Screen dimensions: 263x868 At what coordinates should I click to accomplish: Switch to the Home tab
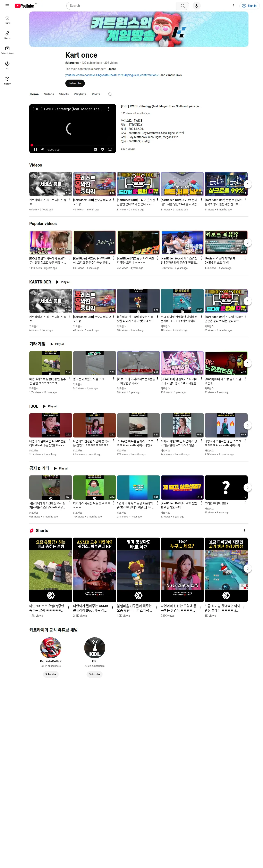click(x=34, y=94)
